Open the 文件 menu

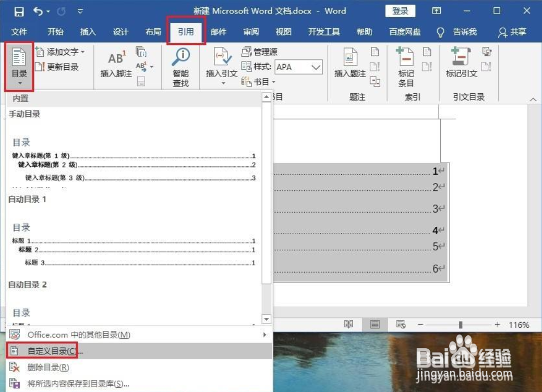pyautogui.click(x=19, y=32)
